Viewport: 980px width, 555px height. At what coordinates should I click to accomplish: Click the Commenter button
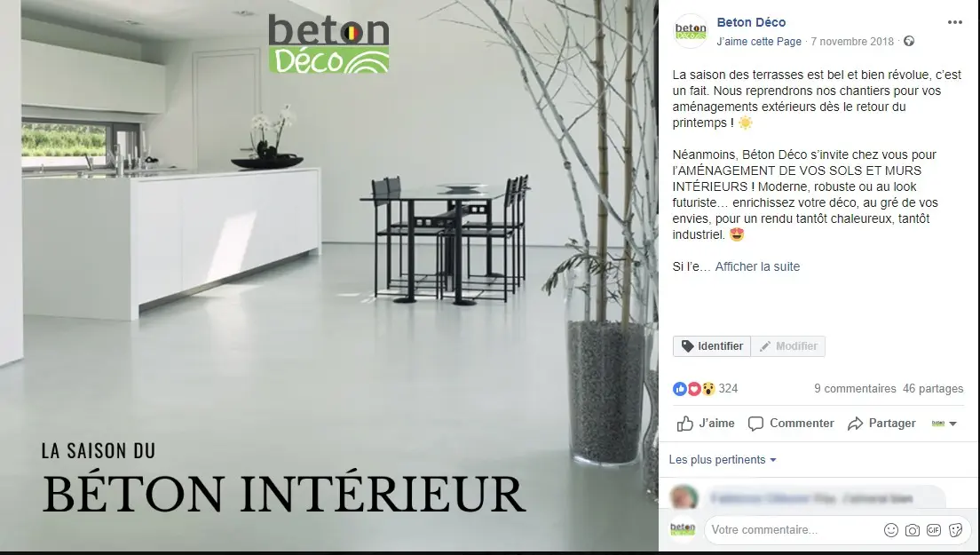(x=791, y=424)
